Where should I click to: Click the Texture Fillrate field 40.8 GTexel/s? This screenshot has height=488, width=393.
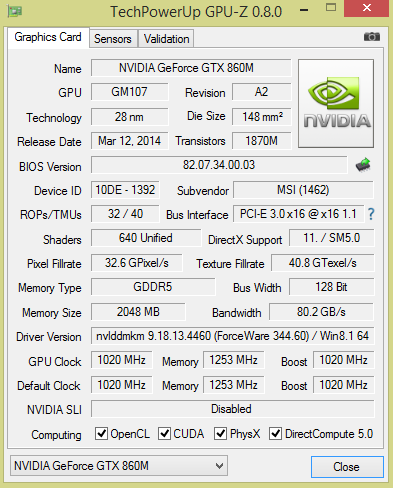[323, 263]
